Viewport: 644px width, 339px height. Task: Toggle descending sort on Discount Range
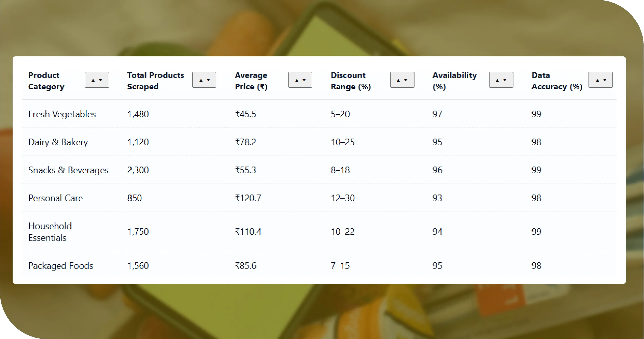[x=406, y=80]
